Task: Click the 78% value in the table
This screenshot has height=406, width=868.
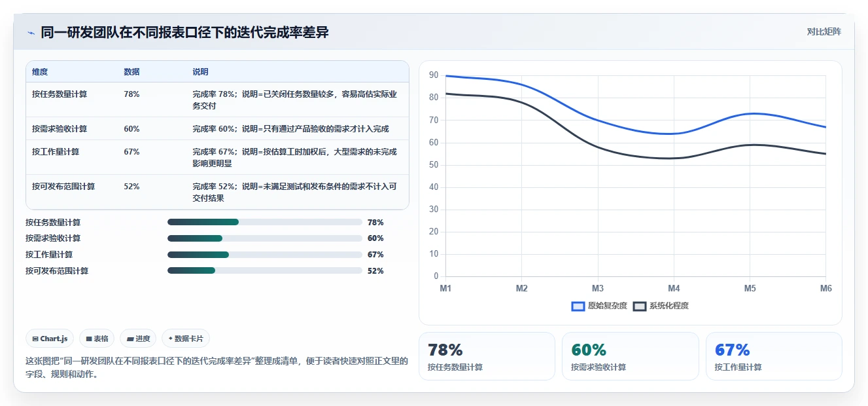Action: click(x=131, y=94)
